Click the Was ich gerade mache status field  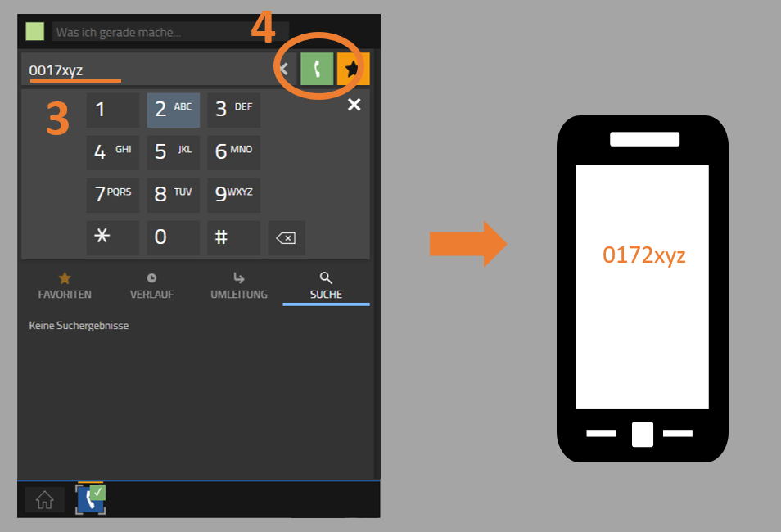[164, 32]
